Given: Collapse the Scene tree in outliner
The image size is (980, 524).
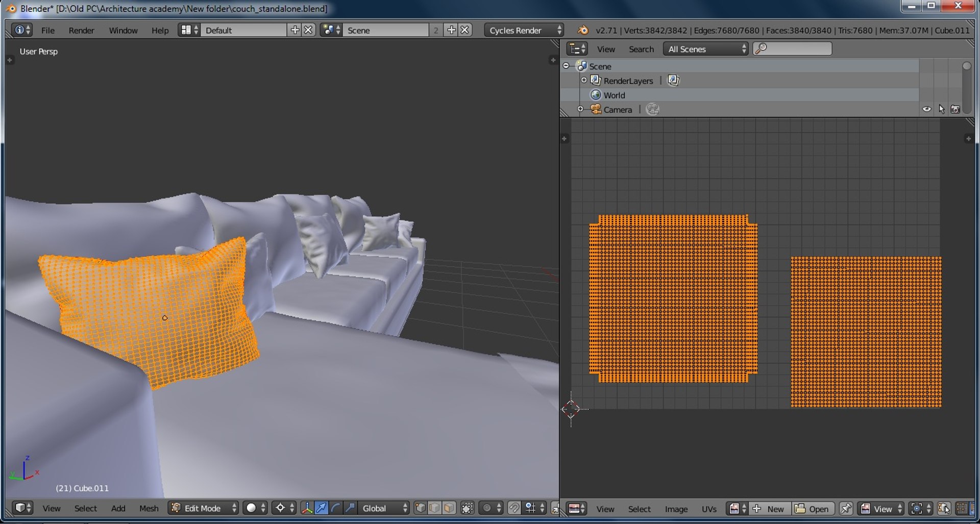Looking at the screenshot, I should point(566,66).
